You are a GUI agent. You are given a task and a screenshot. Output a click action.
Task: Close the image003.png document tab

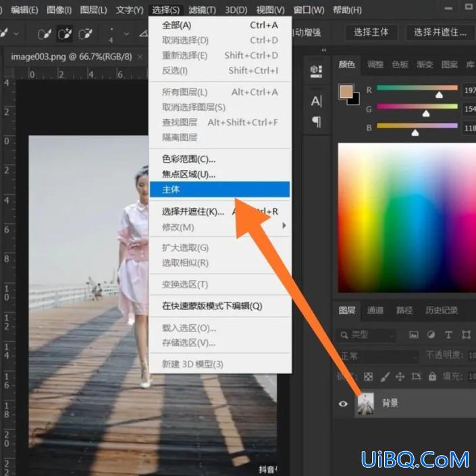coord(140,57)
